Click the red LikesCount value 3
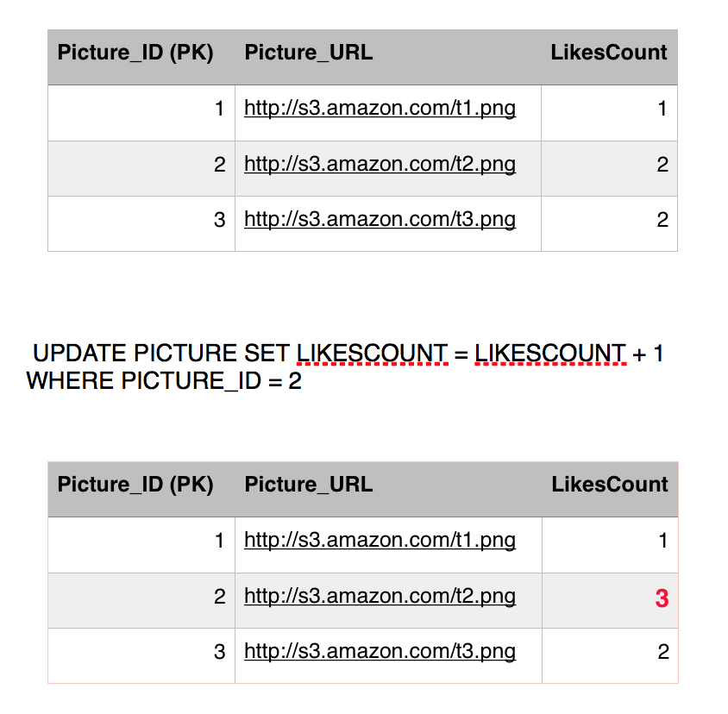 coord(662,598)
